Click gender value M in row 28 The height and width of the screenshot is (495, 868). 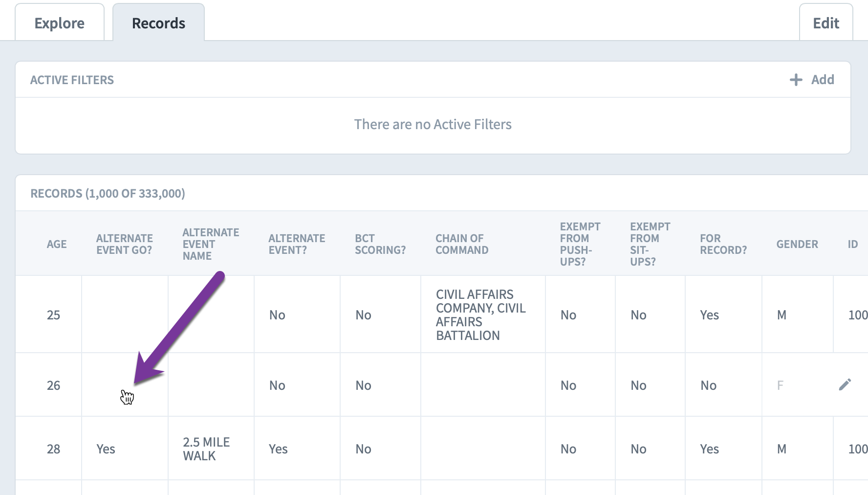781,449
